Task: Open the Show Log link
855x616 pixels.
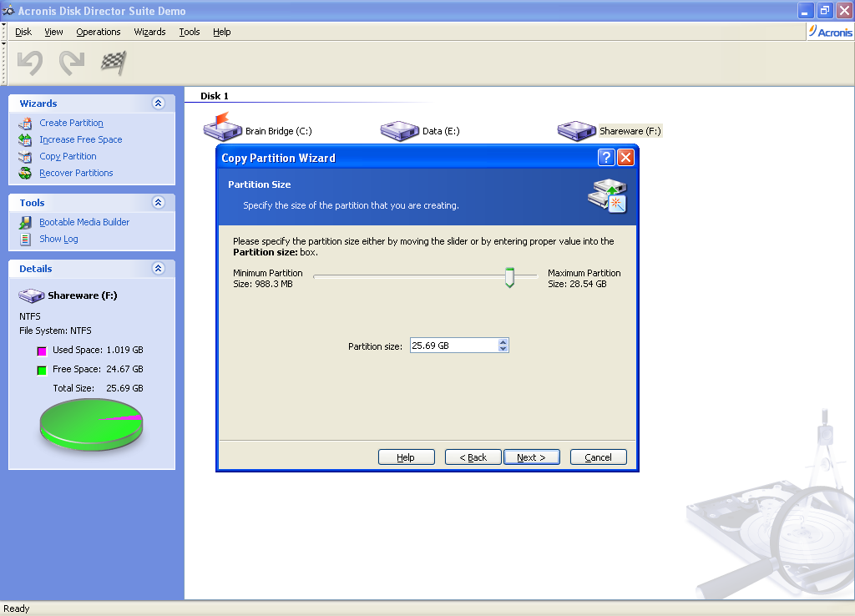Action: tap(59, 239)
